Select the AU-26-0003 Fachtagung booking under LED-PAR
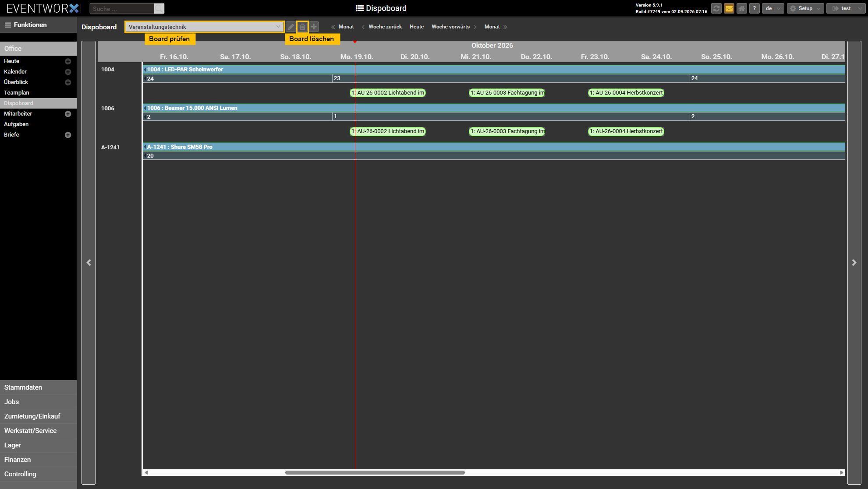Image resolution: width=868 pixels, height=489 pixels. tap(507, 93)
